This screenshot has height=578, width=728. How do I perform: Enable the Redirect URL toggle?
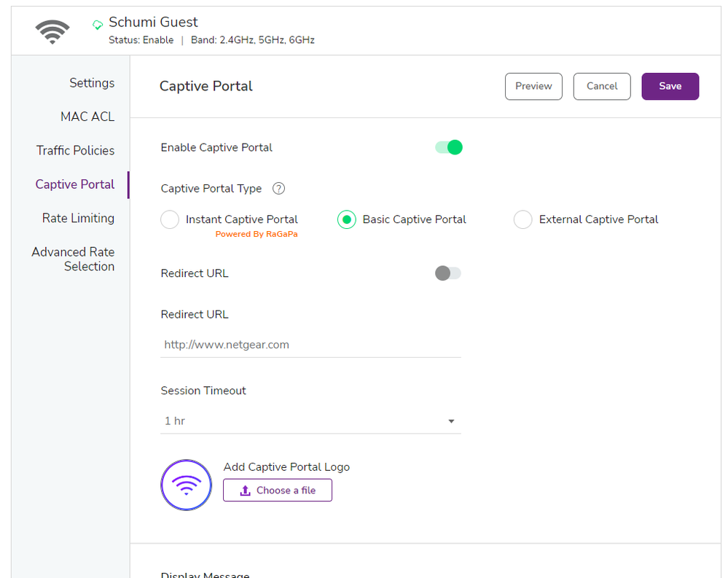tap(447, 273)
